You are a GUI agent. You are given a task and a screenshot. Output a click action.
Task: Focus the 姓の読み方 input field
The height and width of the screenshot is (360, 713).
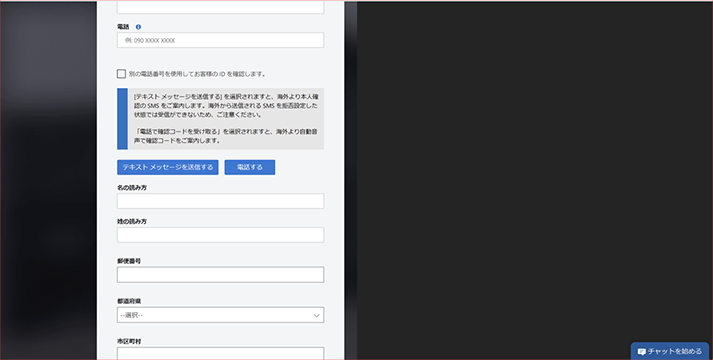(x=221, y=235)
